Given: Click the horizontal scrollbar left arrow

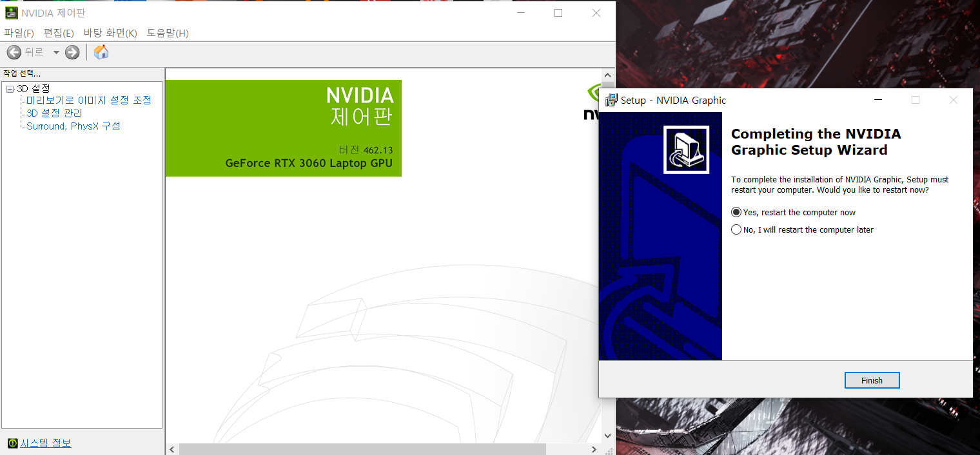Looking at the screenshot, I should coord(172,449).
